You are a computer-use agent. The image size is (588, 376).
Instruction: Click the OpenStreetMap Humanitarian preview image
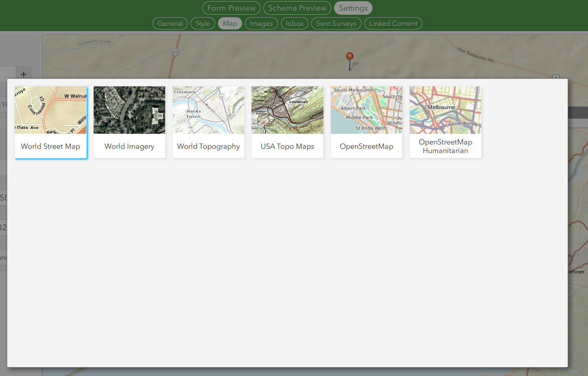(445, 110)
